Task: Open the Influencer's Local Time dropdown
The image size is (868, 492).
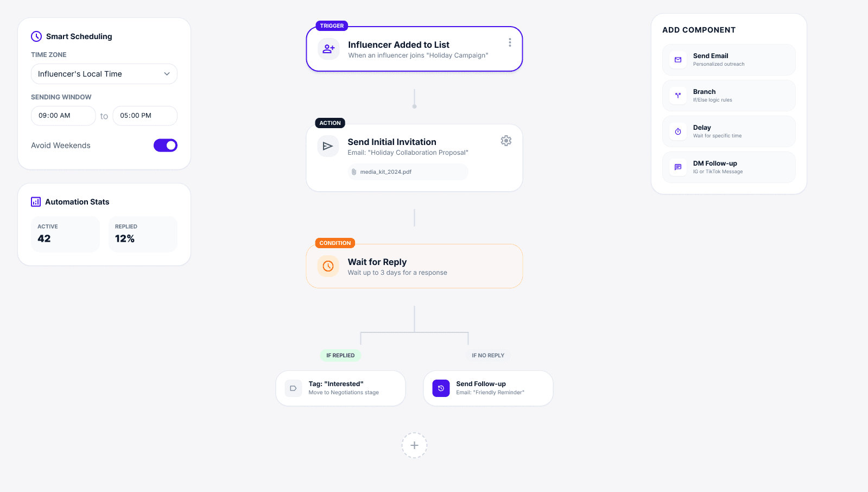Action: 104,74
